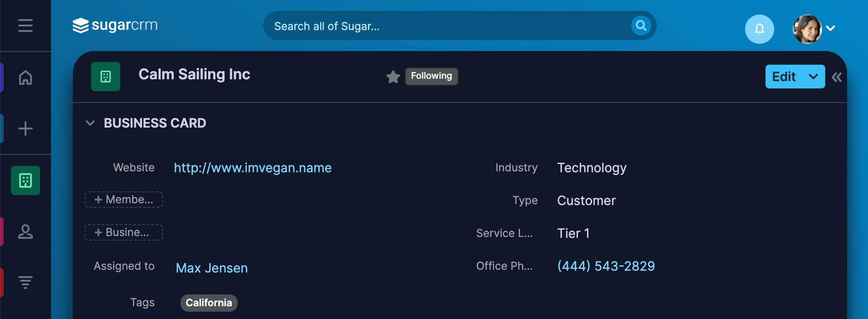Open the hamburger navigation menu
The height and width of the screenshot is (319, 868).
tap(26, 26)
